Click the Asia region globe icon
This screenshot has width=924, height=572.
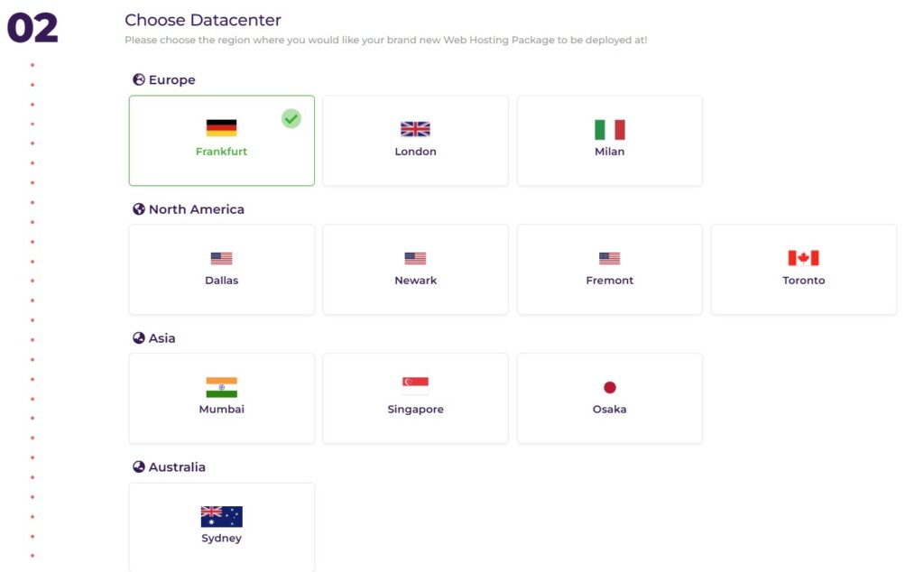(x=139, y=337)
